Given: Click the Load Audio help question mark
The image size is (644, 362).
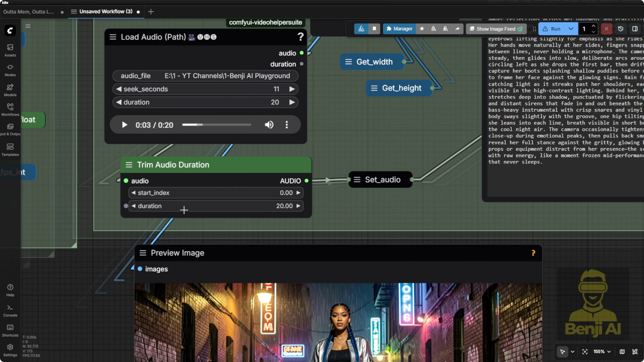Looking at the screenshot, I should click(x=300, y=37).
